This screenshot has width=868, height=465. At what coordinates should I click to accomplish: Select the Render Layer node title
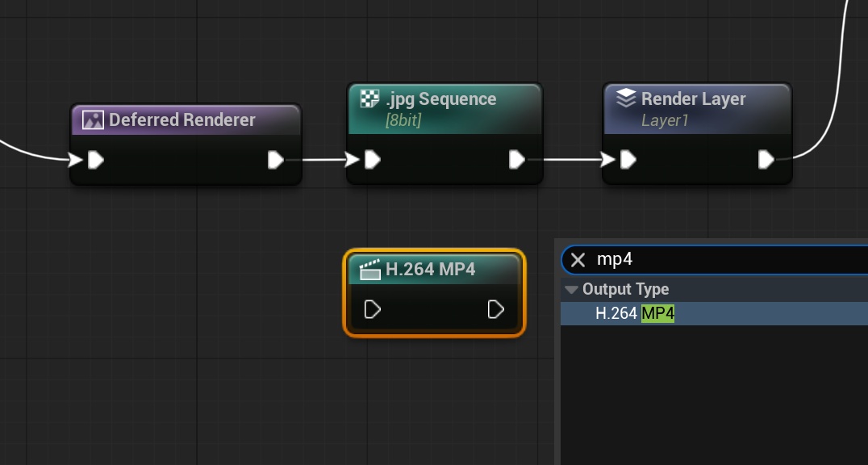[x=693, y=99]
